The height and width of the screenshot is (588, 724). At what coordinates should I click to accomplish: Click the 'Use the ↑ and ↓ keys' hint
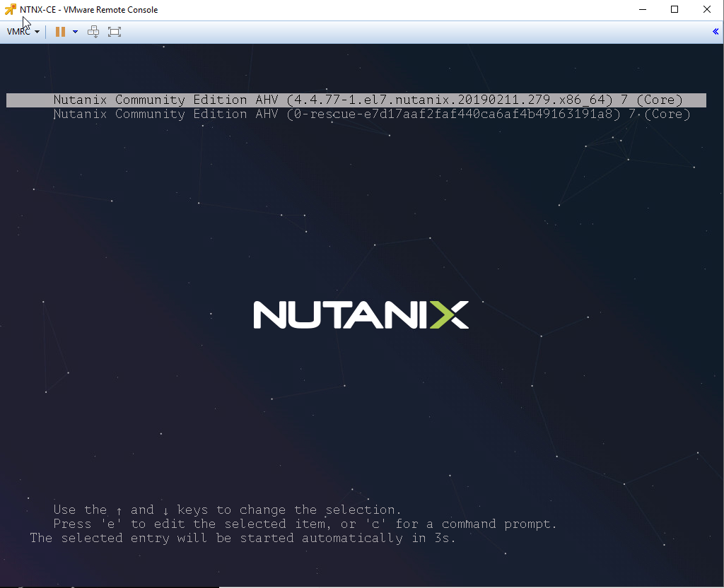[x=227, y=510]
